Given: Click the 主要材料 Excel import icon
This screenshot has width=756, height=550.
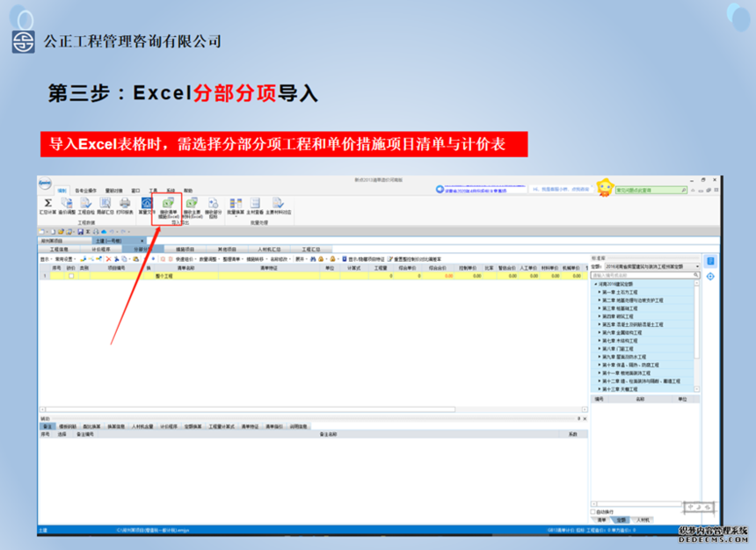Looking at the screenshot, I should 192,203.
